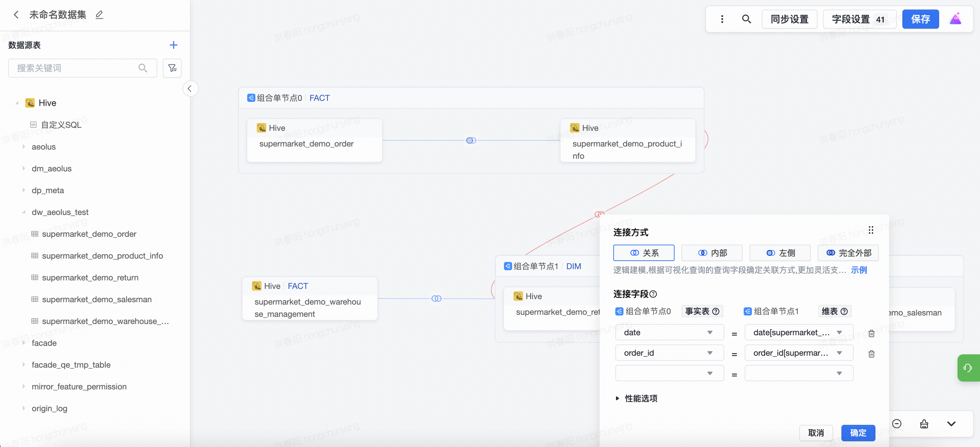980x447 pixels.
Task: Open the 示例 example link
Action: tap(859, 270)
